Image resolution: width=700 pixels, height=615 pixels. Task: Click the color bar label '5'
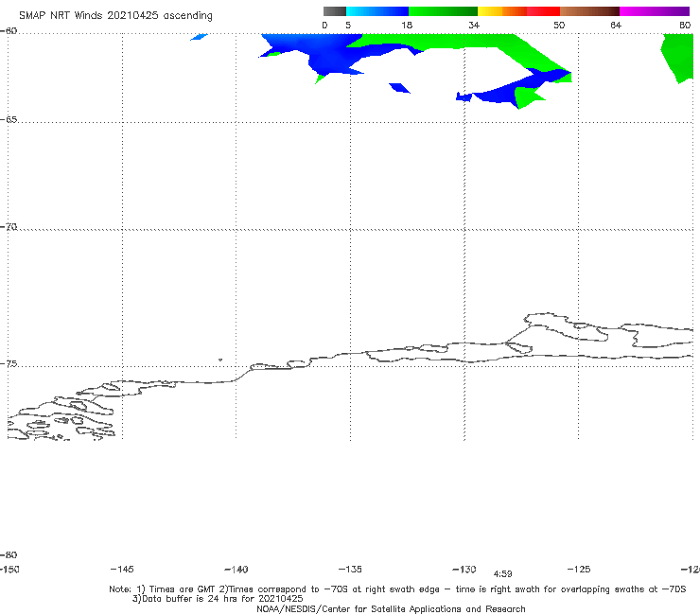click(x=348, y=25)
